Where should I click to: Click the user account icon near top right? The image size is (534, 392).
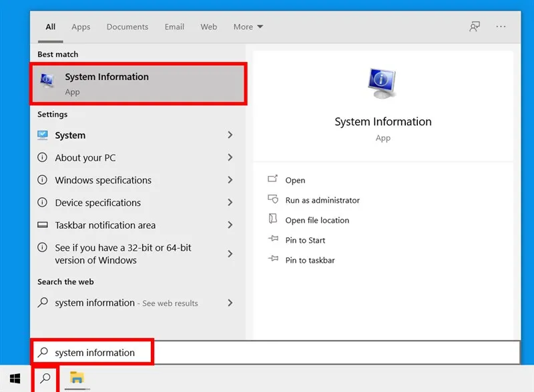click(474, 26)
